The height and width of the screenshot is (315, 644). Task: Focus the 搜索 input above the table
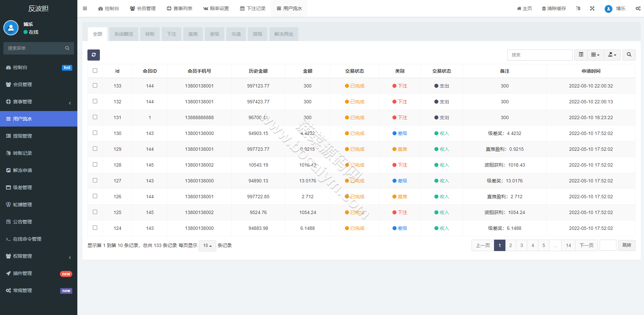click(540, 55)
